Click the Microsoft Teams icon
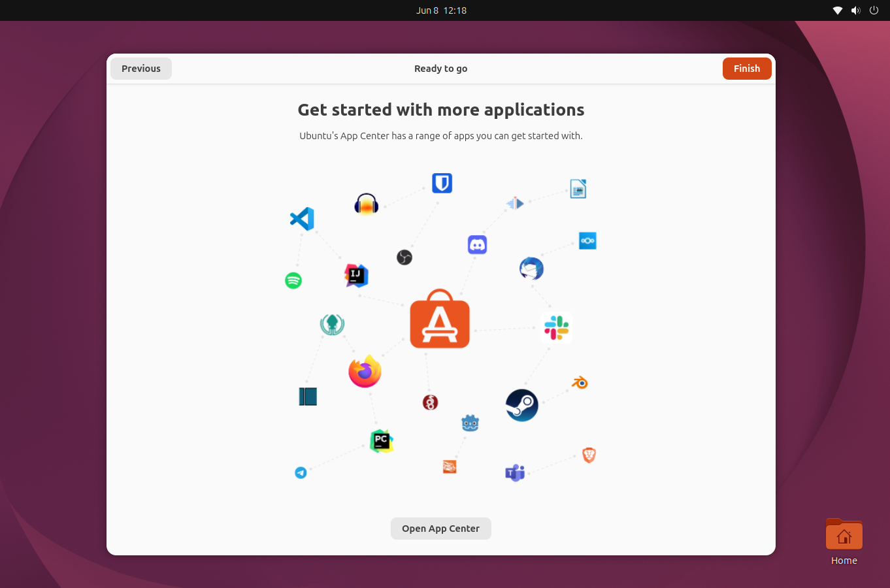The image size is (890, 588). [x=515, y=472]
